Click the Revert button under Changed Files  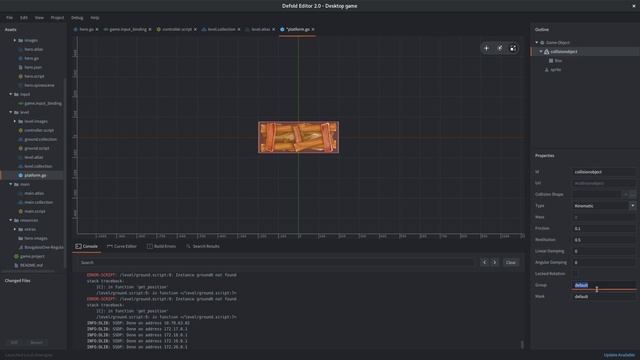click(36, 342)
